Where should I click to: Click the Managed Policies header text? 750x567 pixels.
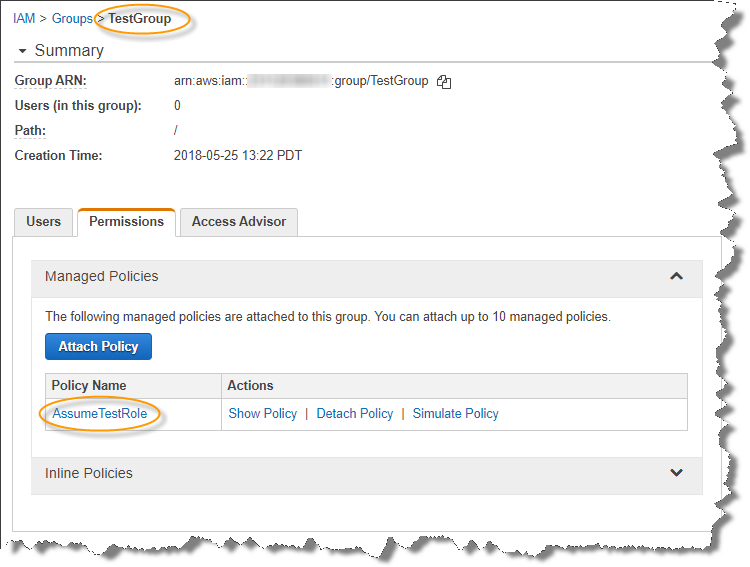pos(101,276)
